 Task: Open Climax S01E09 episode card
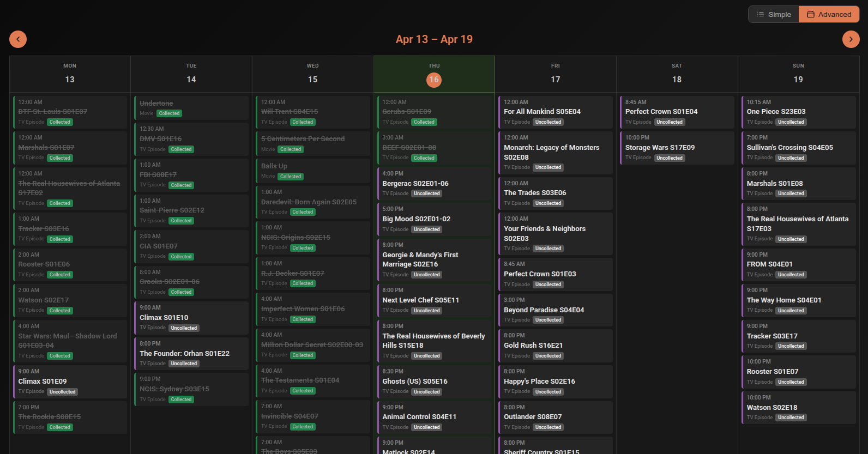(x=70, y=382)
